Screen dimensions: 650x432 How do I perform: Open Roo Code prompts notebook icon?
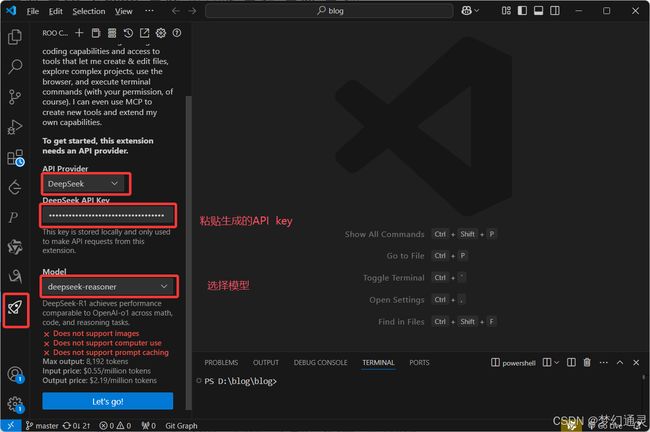[96, 33]
